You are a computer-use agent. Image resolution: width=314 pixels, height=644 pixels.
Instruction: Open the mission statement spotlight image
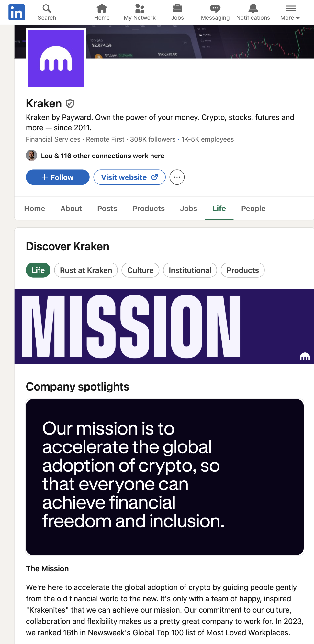[x=165, y=477]
